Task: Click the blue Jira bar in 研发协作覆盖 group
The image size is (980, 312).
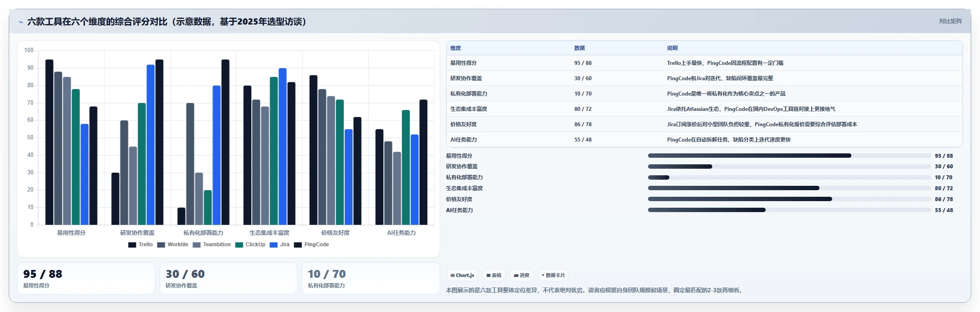Action: (x=150, y=145)
